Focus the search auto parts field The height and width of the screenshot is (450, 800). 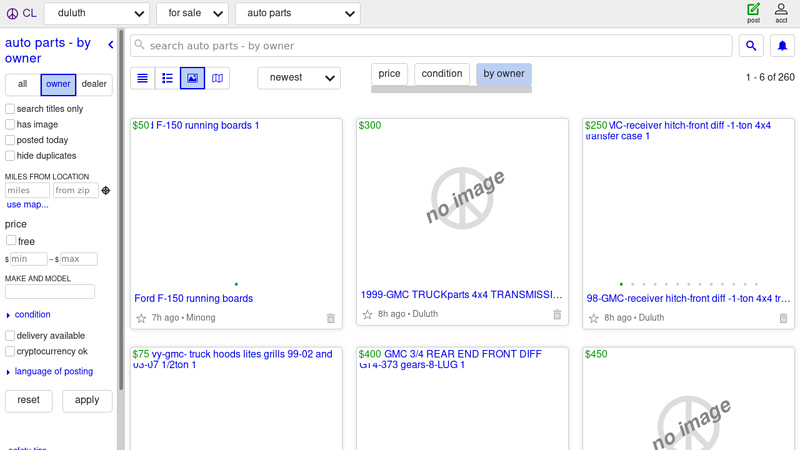[431, 46]
